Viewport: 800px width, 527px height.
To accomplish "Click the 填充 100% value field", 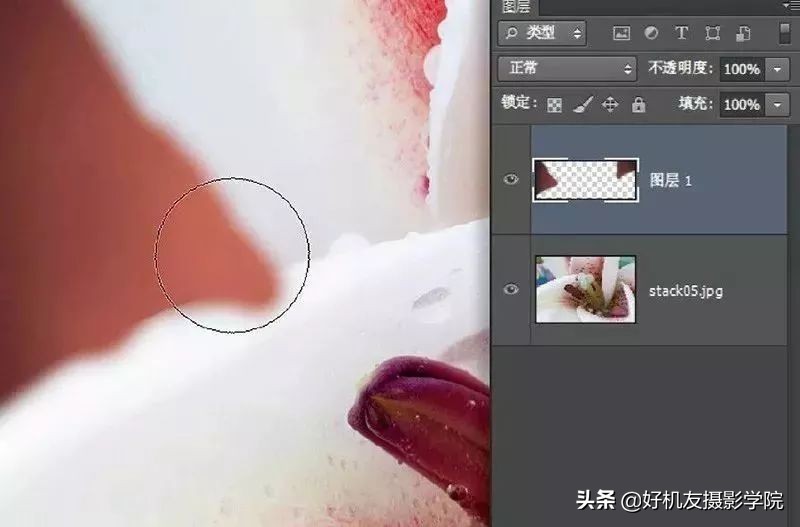I will (x=742, y=105).
